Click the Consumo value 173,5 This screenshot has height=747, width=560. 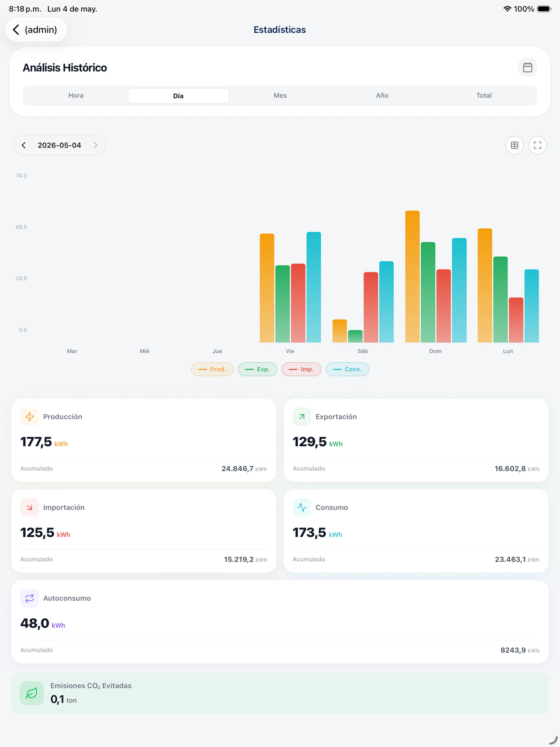point(309,533)
